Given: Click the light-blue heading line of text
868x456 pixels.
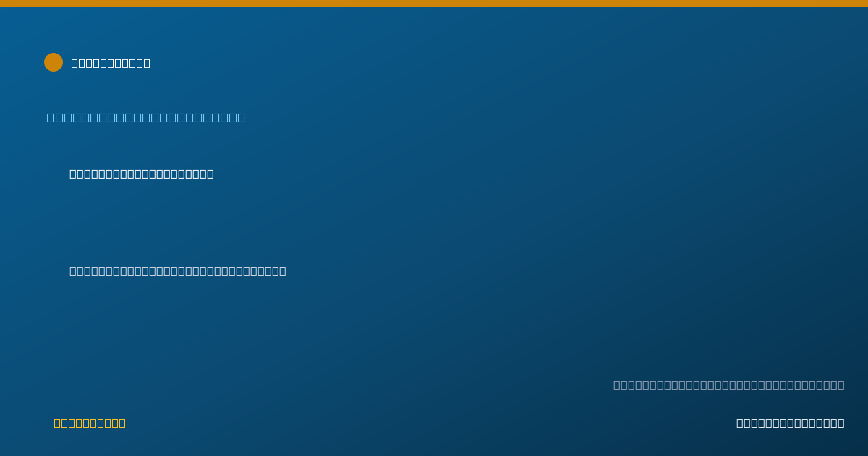Looking at the screenshot, I should pyautogui.click(x=146, y=117).
